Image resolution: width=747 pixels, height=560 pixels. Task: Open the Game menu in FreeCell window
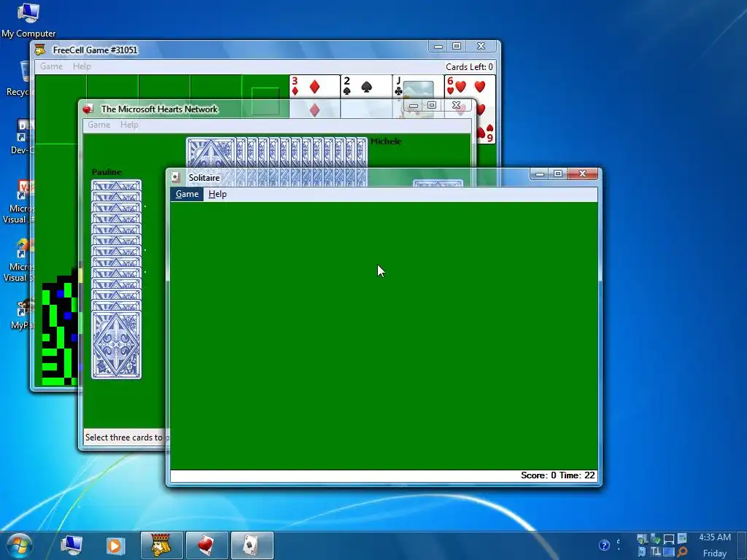51,66
